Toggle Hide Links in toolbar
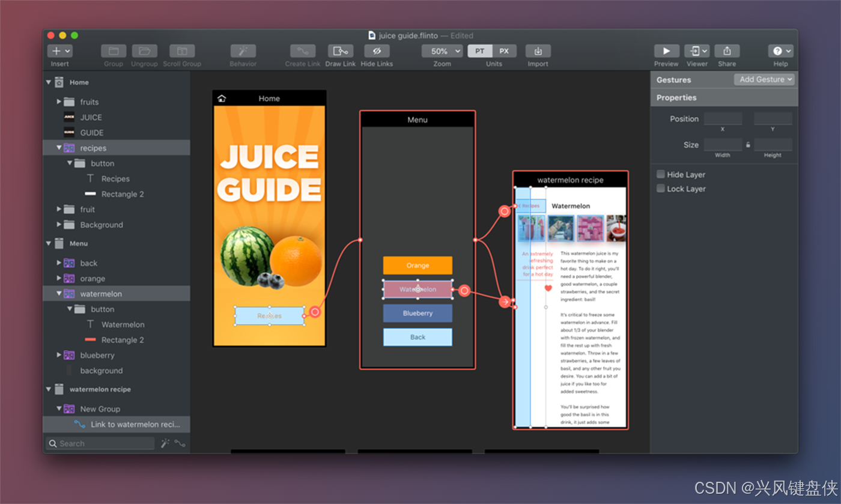The height and width of the screenshot is (504, 841). tap(377, 51)
